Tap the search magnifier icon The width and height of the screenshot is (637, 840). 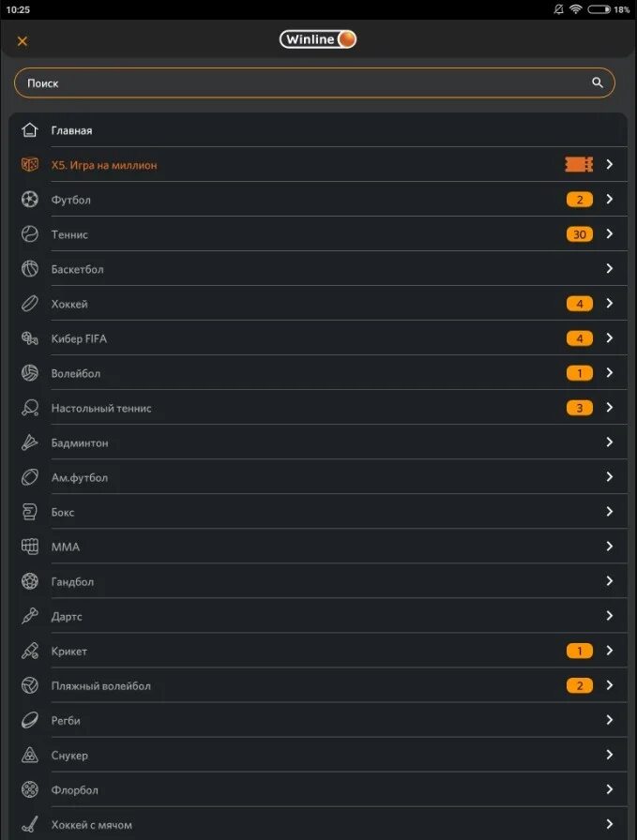tap(598, 82)
